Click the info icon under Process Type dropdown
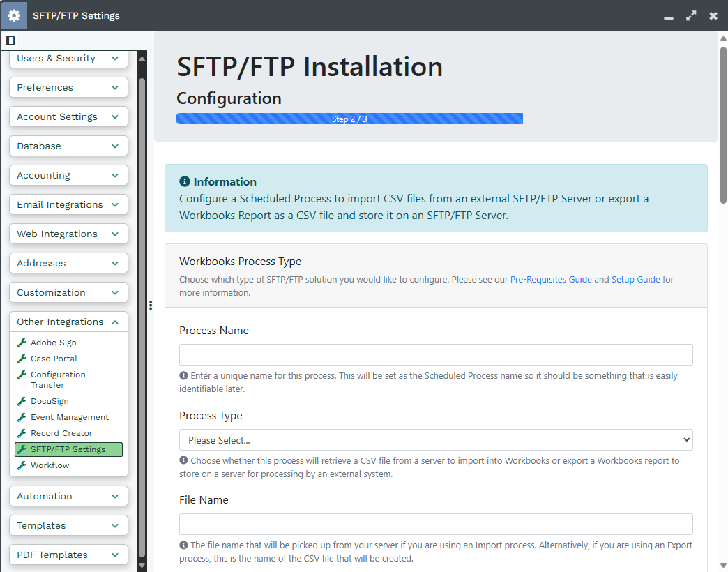Screen dimensions: 728x572 (x=183, y=460)
